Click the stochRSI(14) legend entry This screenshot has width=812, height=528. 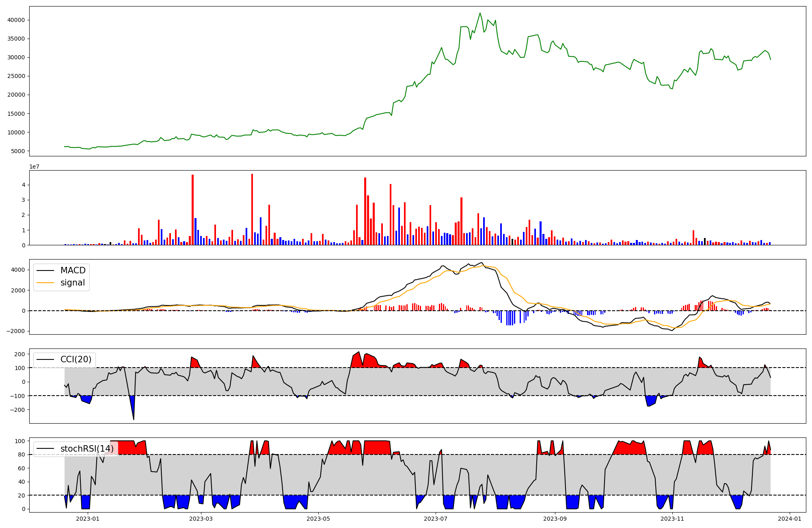click(x=87, y=449)
